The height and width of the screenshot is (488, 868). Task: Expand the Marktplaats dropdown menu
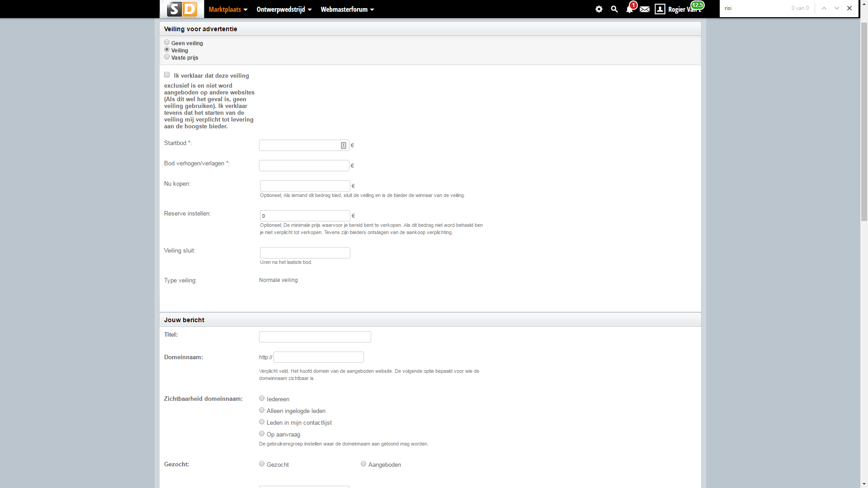228,9
